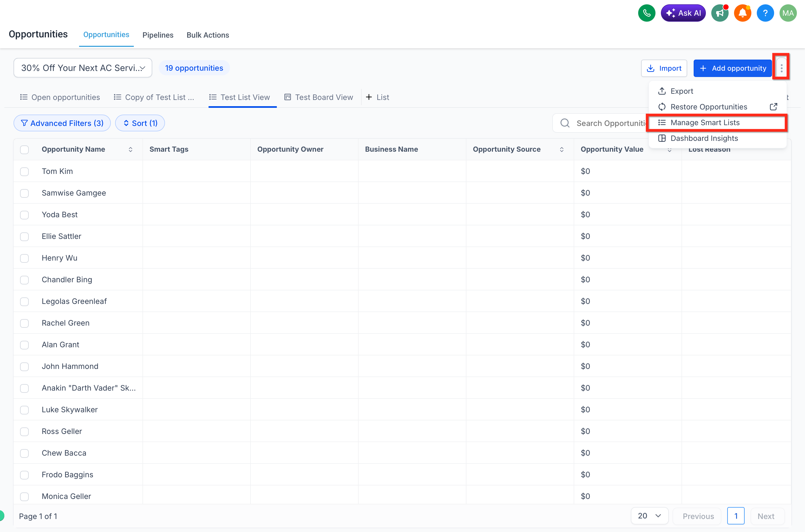
Task: Open Dashboard Insights menu item
Action: click(718, 138)
